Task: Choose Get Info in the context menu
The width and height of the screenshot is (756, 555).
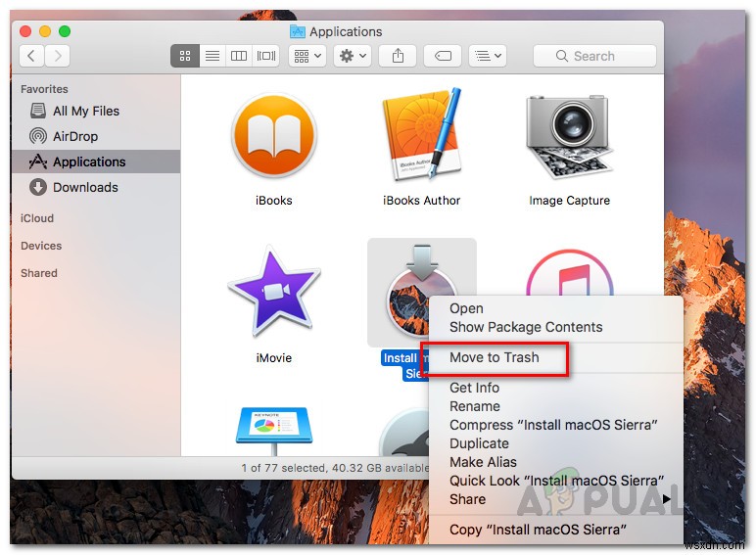Action: tap(556, 388)
